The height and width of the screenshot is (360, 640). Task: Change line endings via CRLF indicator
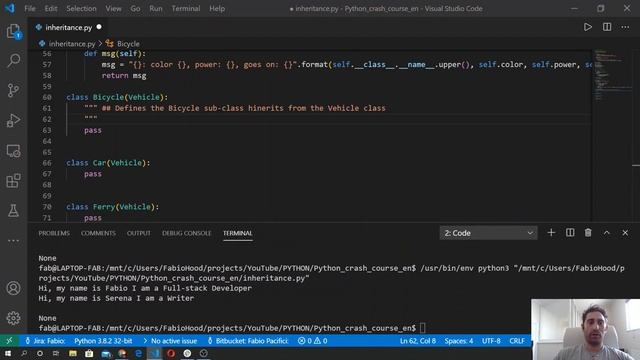click(x=517, y=340)
